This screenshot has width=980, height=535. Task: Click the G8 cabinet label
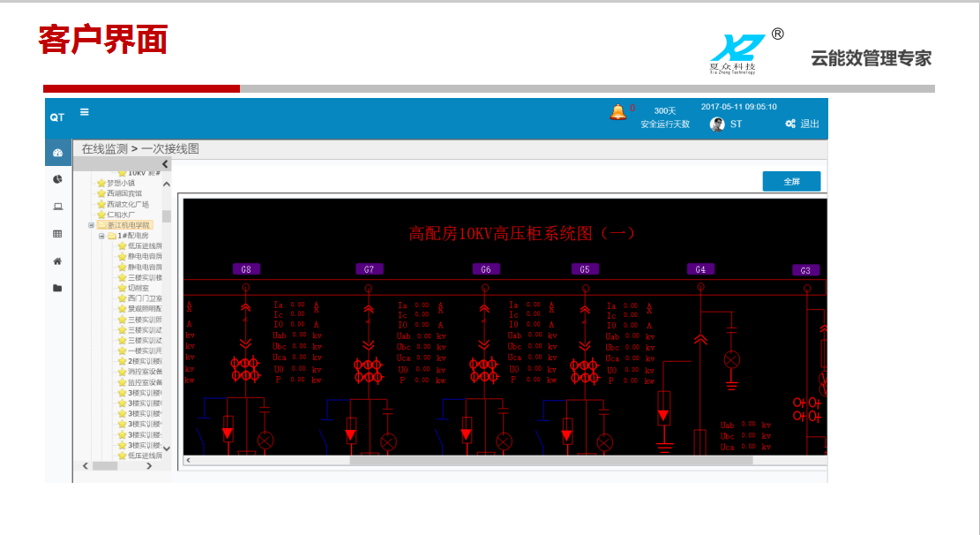click(x=246, y=269)
